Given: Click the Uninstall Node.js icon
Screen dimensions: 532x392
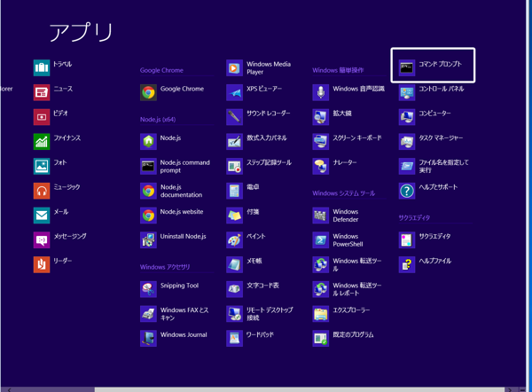Looking at the screenshot, I should point(148,240).
